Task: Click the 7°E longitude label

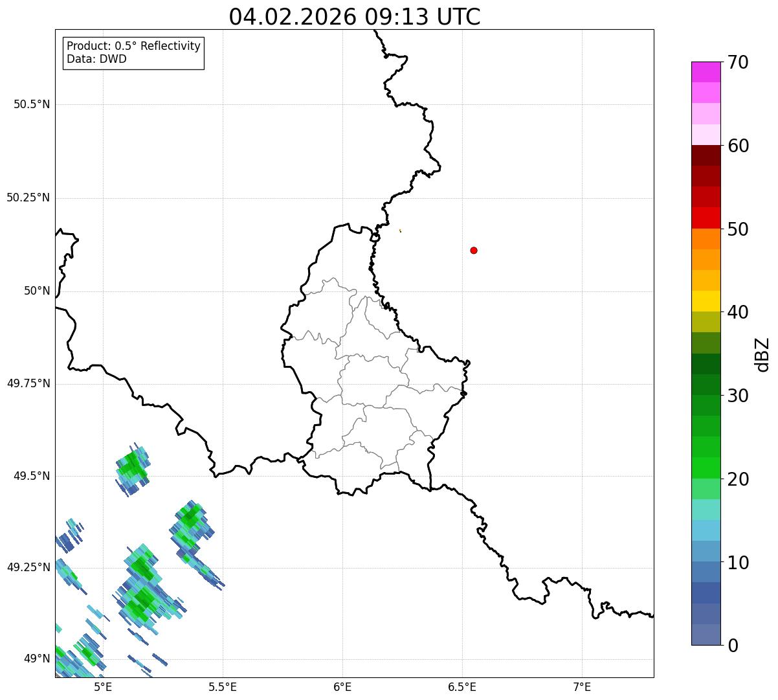Action: (x=582, y=687)
